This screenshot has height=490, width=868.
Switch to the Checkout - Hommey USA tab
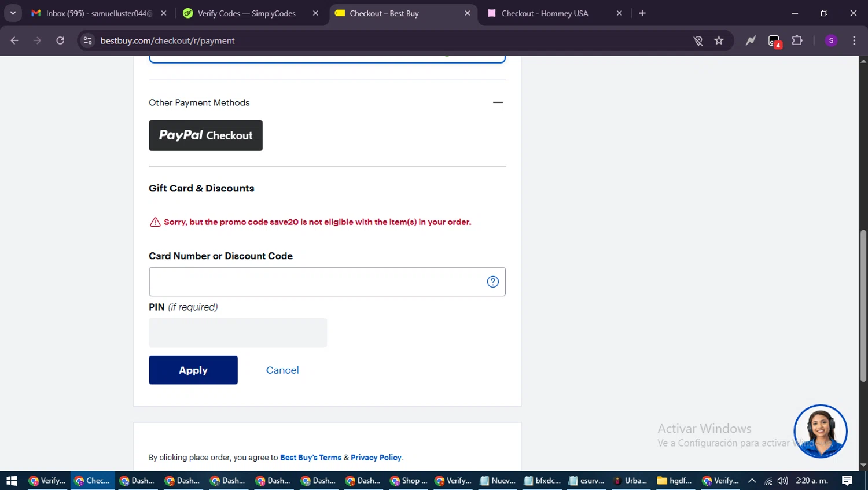click(545, 13)
